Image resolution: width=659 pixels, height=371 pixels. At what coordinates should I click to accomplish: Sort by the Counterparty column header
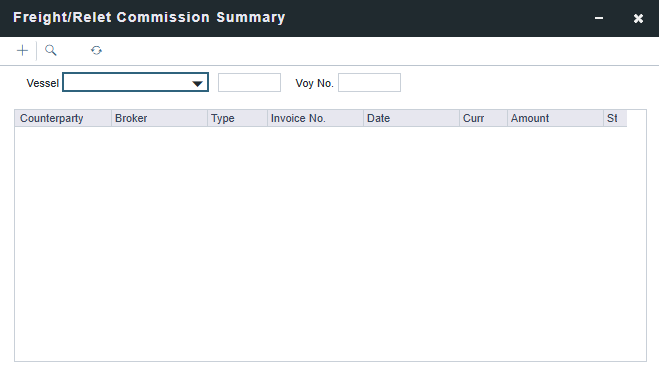pyautogui.click(x=63, y=118)
